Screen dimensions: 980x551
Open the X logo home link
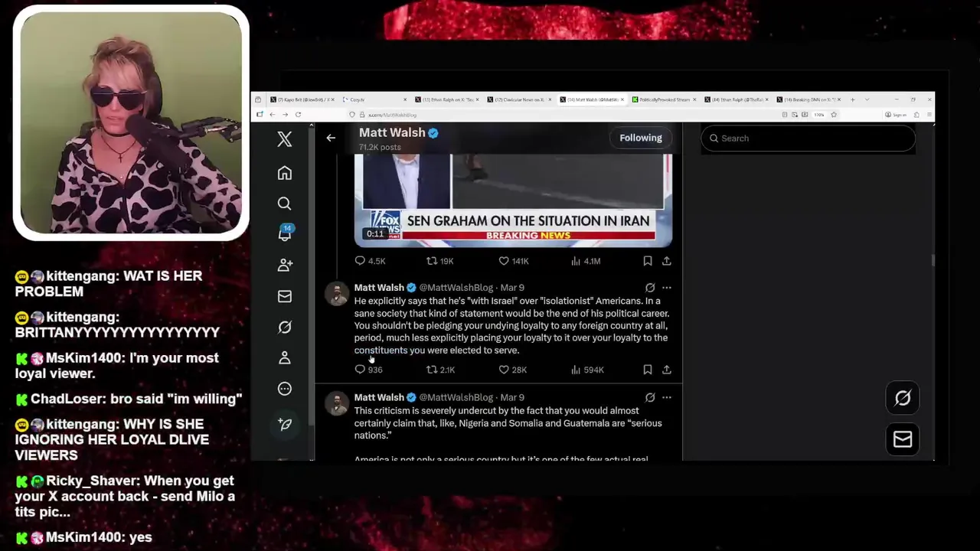285,139
